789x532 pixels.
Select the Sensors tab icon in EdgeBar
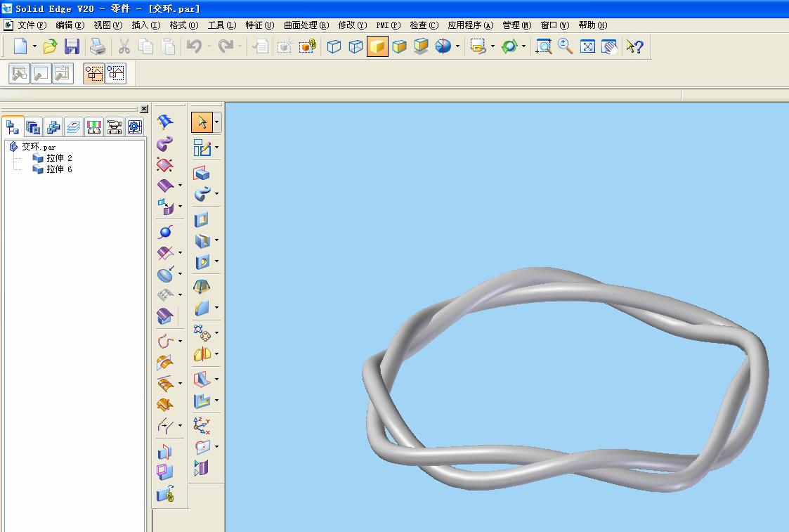[94, 126]
